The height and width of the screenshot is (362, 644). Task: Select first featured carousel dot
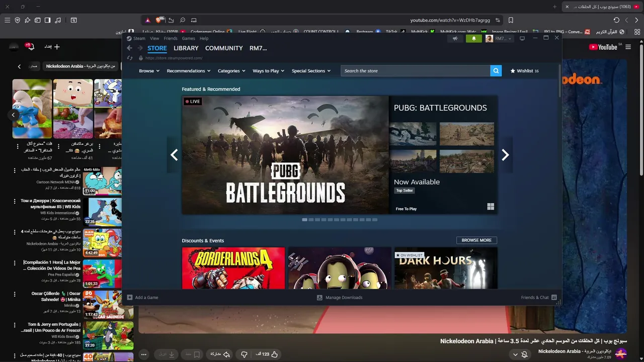click(x=304, y=220)
